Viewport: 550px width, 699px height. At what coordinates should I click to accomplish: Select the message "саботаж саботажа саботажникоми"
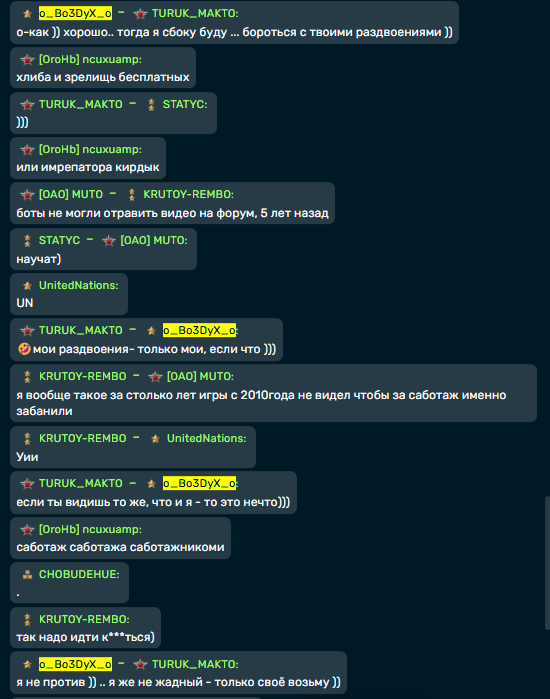pyautogui.click(x=120, y=547)
